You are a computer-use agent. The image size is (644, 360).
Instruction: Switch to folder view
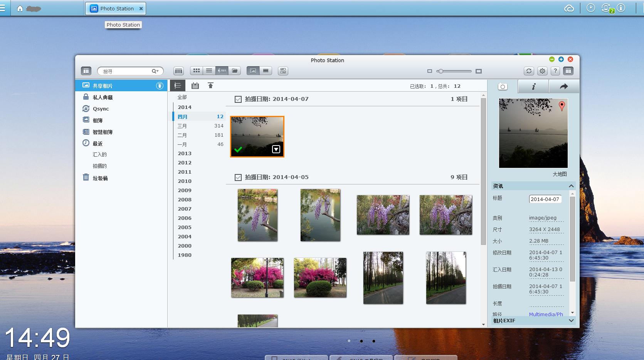234,71
